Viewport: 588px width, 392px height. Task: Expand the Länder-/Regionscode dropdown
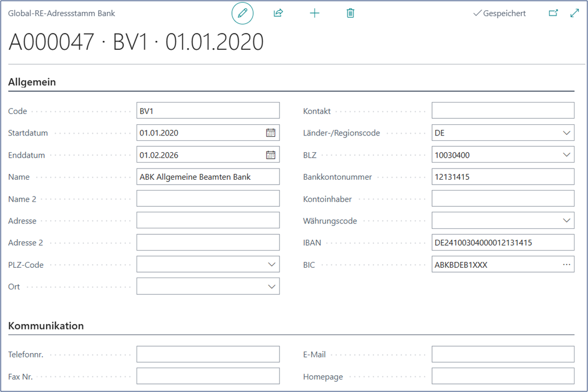(x=566, y=133)
